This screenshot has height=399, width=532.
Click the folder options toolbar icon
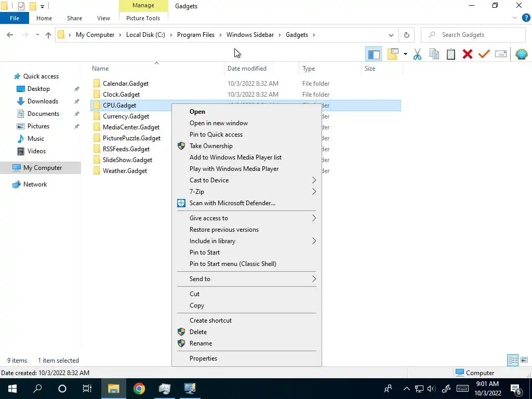point(393,54)
